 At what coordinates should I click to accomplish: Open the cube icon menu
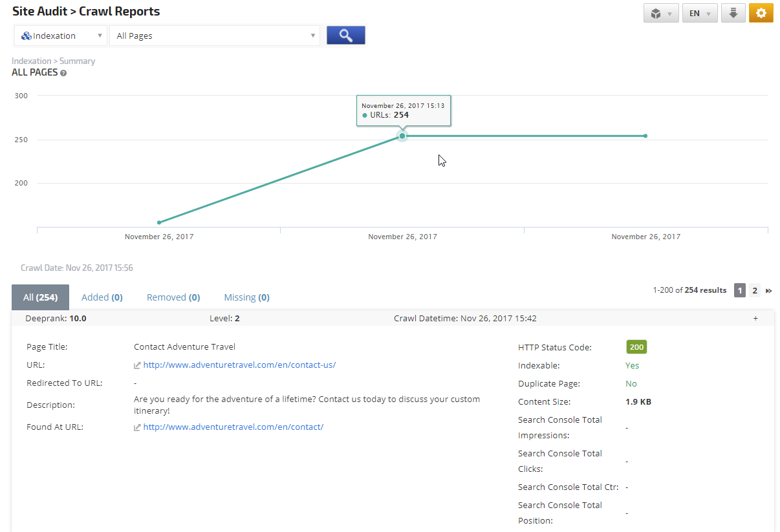coord(660,13)
